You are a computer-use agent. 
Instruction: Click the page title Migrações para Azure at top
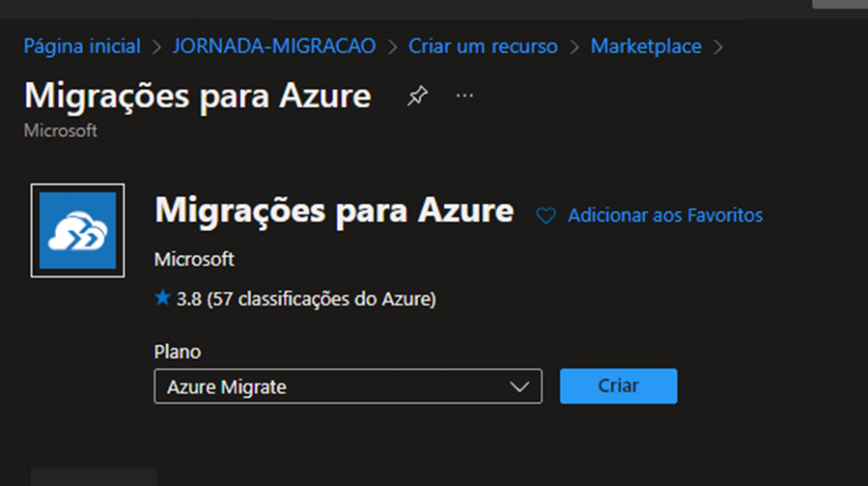(198, 96)
